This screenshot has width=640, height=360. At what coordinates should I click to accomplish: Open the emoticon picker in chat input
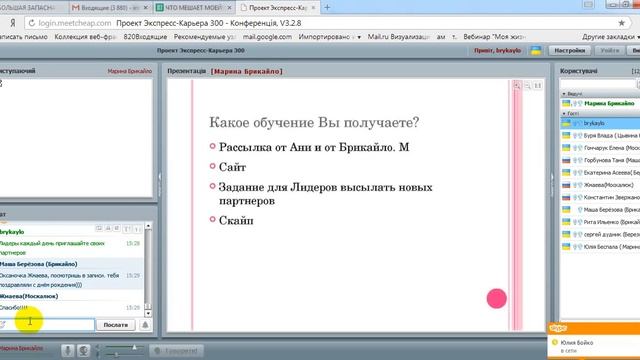click(x=2, y=324)
